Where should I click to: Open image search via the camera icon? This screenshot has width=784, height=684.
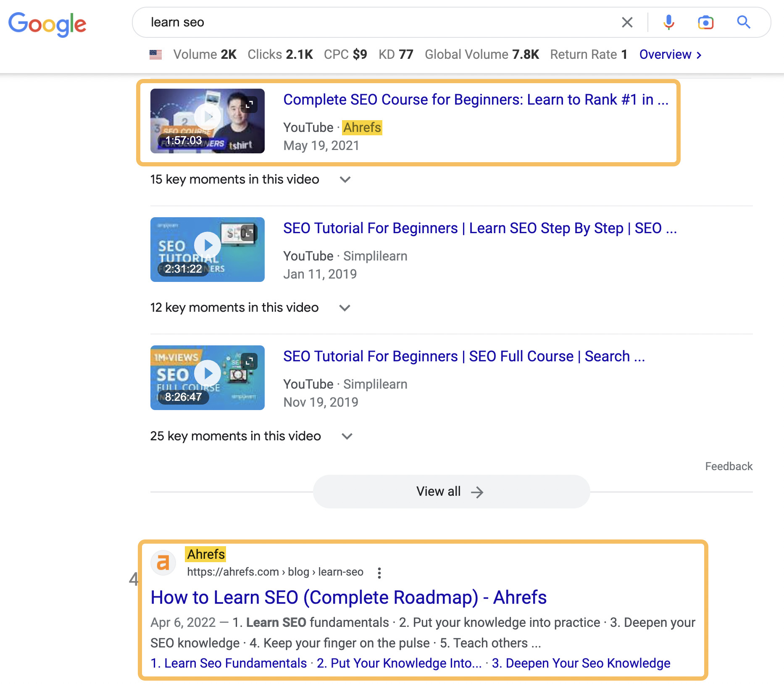(706, 22)
